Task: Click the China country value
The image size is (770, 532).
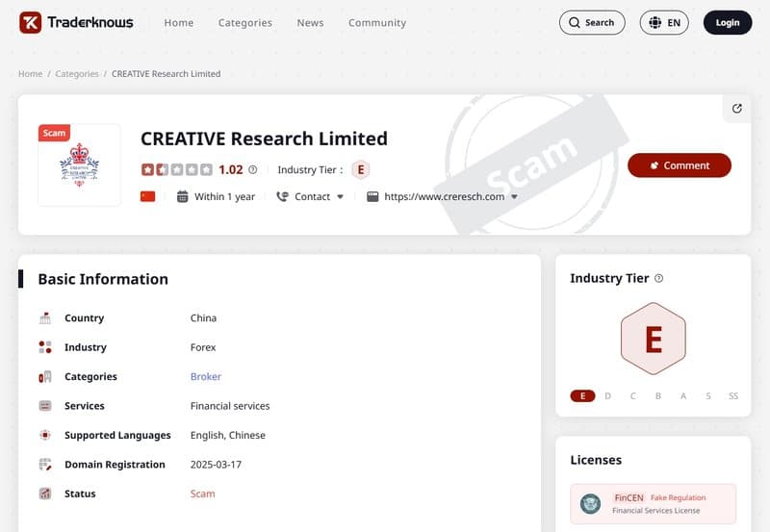Action: (203, 318)
